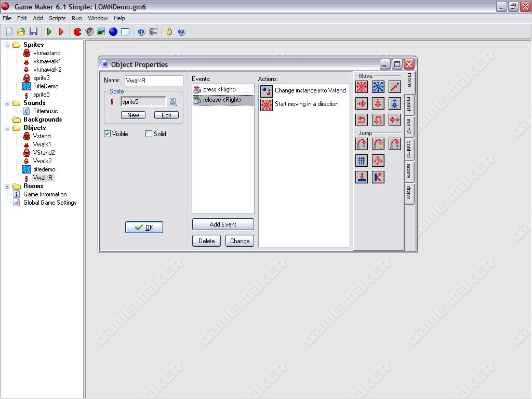Screen dimensions: 532x399
Task: Add a background using landscape icon
Action: (x=101, y=32)
